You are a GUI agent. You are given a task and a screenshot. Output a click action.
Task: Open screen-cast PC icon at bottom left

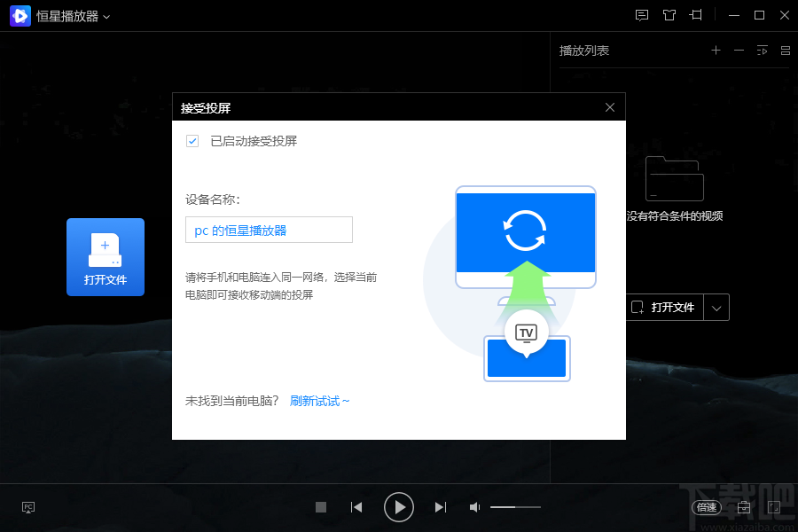click(x=28, y=507)
